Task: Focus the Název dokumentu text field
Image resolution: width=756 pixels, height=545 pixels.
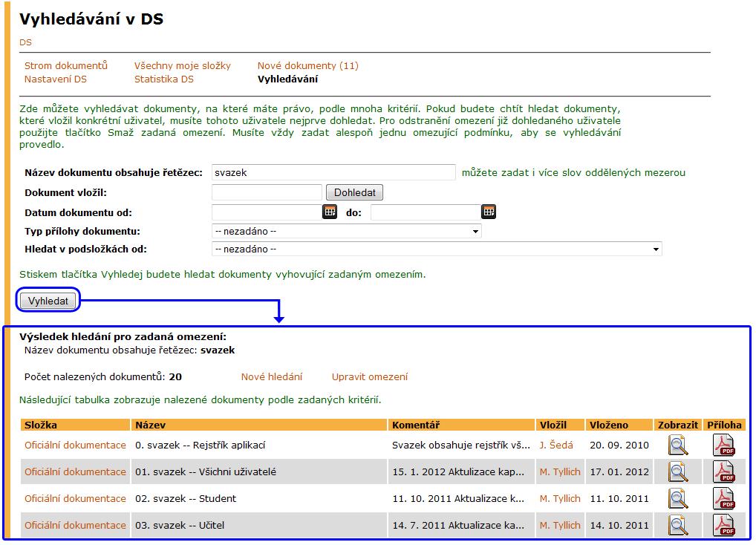Action: pos(333,172)
